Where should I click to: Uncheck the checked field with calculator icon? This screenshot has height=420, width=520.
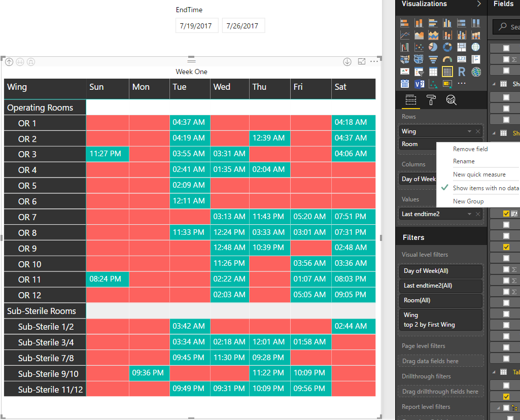[x=506, y=214]
